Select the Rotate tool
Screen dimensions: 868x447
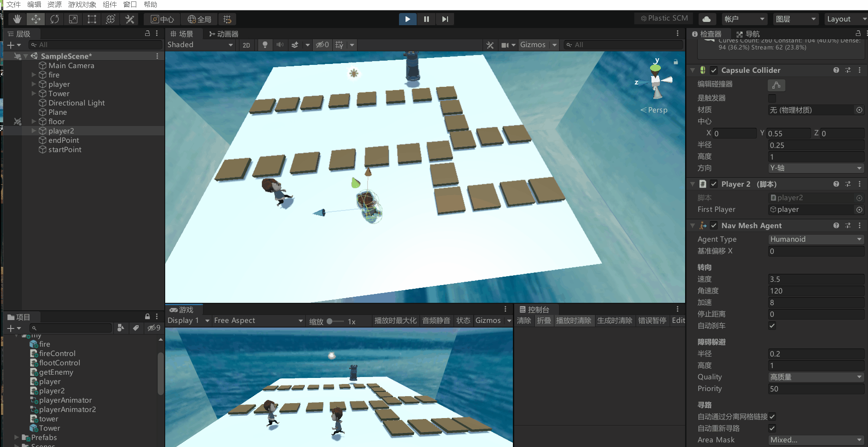tap(55, 19)
